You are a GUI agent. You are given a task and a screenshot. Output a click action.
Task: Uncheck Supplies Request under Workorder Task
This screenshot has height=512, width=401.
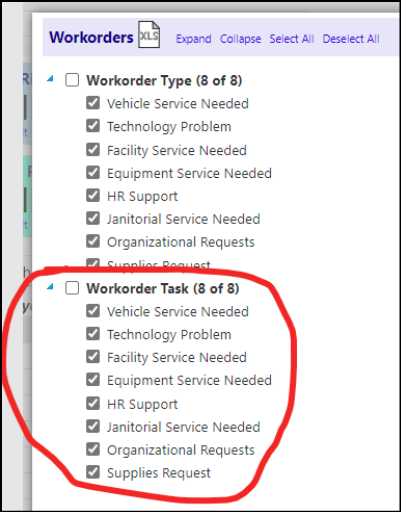[x=93, y=472]
